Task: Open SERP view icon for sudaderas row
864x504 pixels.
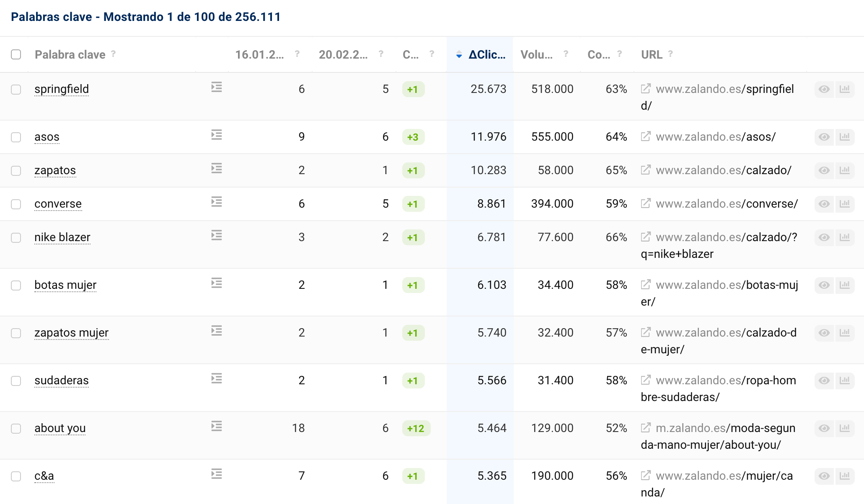Action: pyautogui.click(x=217, y=378)
